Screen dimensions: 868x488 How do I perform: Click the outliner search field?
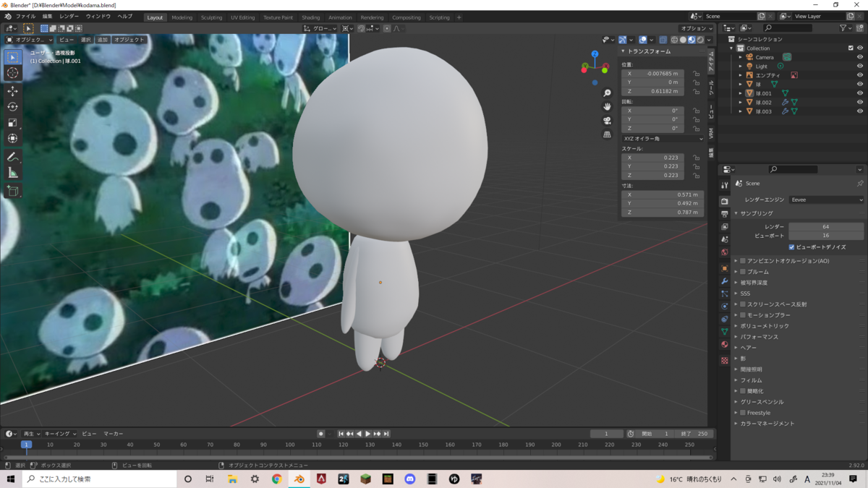coord(787,28)
